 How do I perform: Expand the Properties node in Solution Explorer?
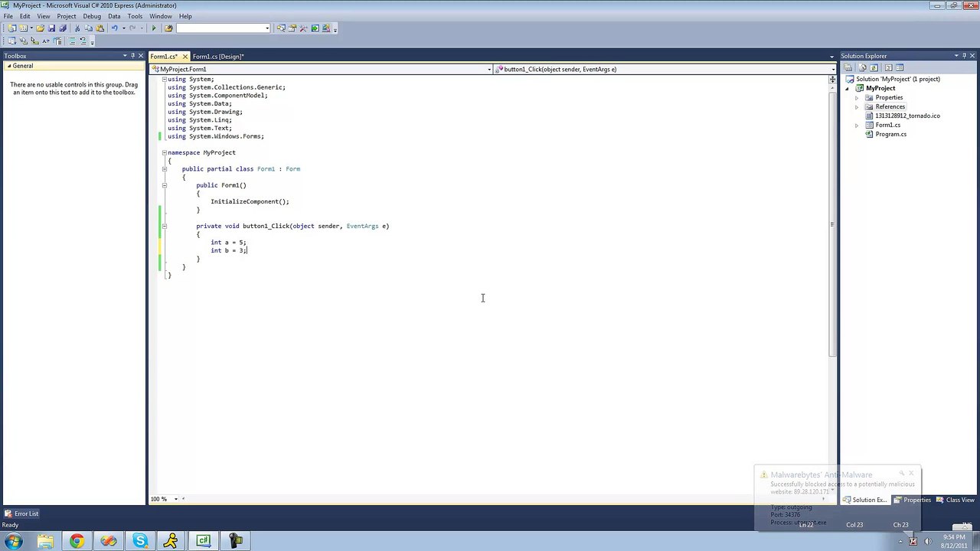[x=857, y=98]
